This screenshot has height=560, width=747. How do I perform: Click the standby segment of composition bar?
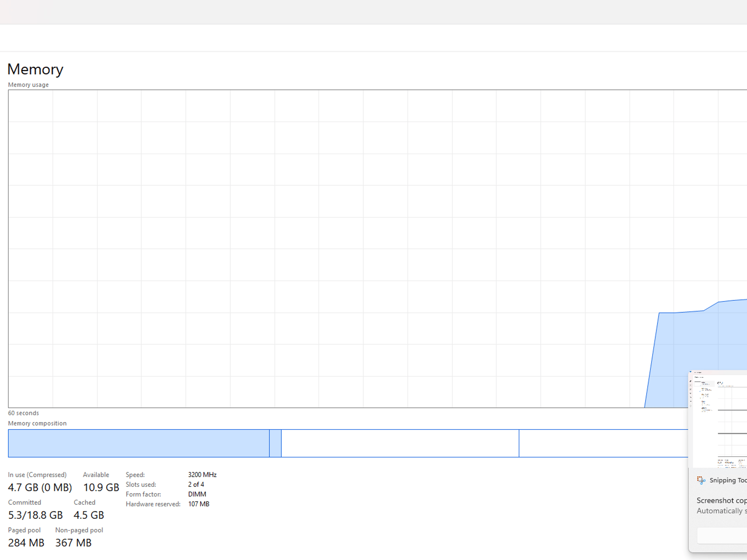coord(400,443)
